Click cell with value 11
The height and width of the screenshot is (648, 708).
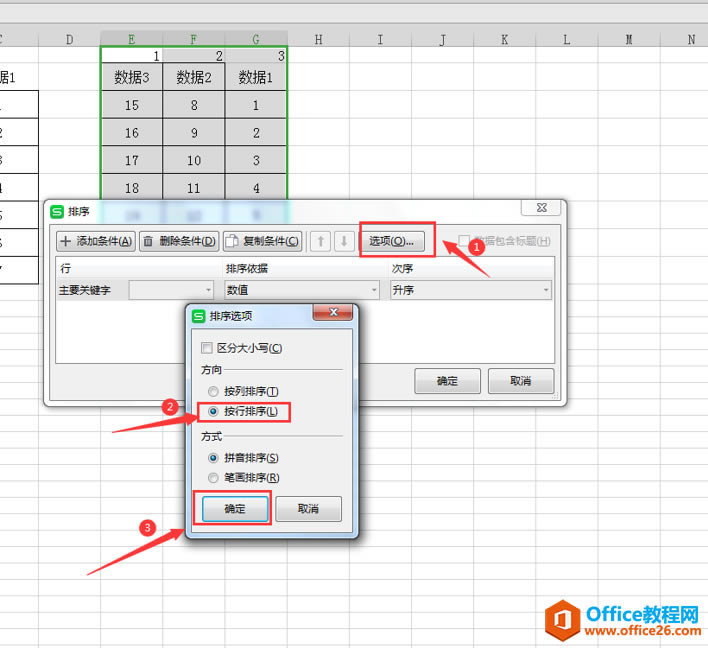[194, 188]
